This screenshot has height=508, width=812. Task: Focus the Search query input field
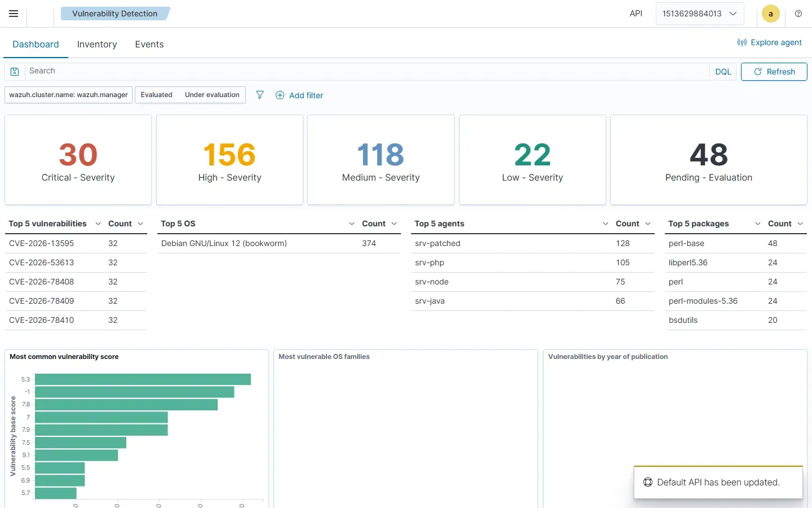point(367,71)
